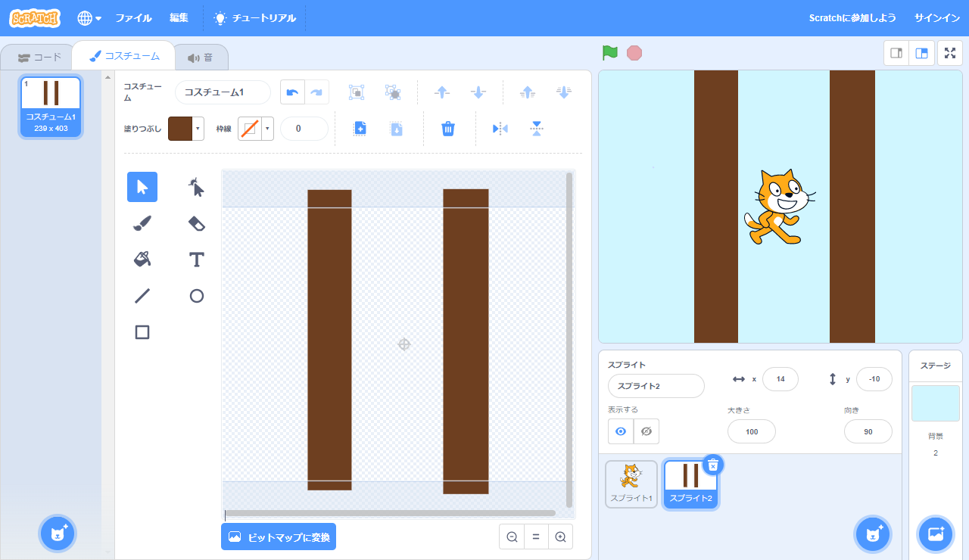Click the Ungroup objects icon

click(393, 92)
